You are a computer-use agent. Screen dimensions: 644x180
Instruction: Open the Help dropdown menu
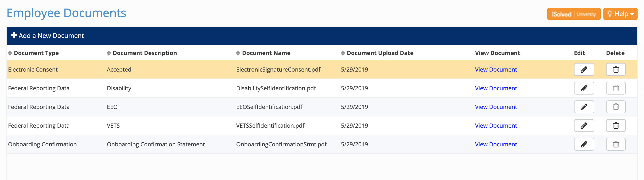click(x=620, y=14)
